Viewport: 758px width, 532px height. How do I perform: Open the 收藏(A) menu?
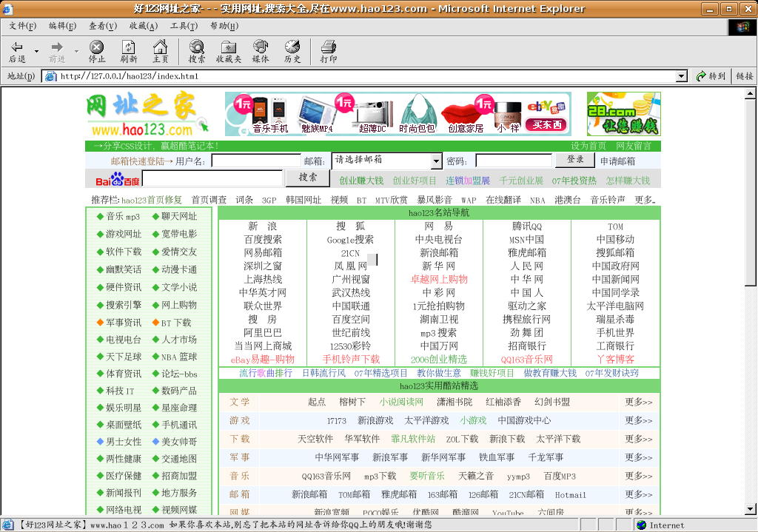[144, 26]
